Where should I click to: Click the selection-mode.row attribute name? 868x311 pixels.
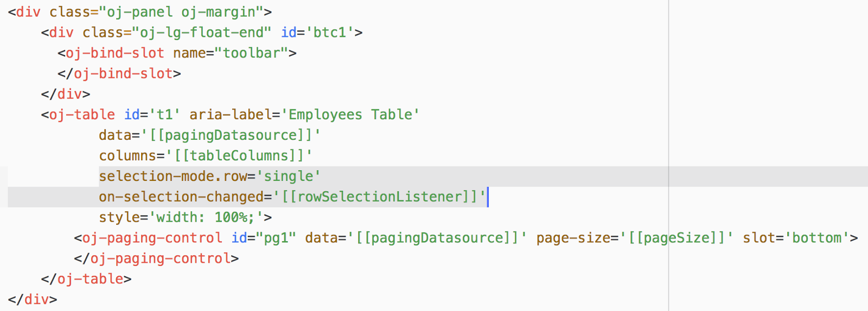pyautogui.click(x=173, y=176)
